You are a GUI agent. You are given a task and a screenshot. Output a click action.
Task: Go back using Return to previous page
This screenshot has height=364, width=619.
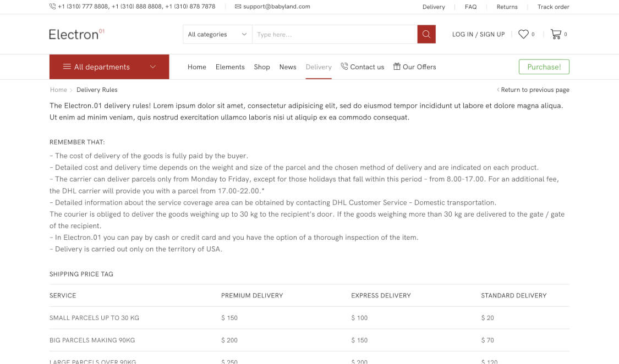534,90
